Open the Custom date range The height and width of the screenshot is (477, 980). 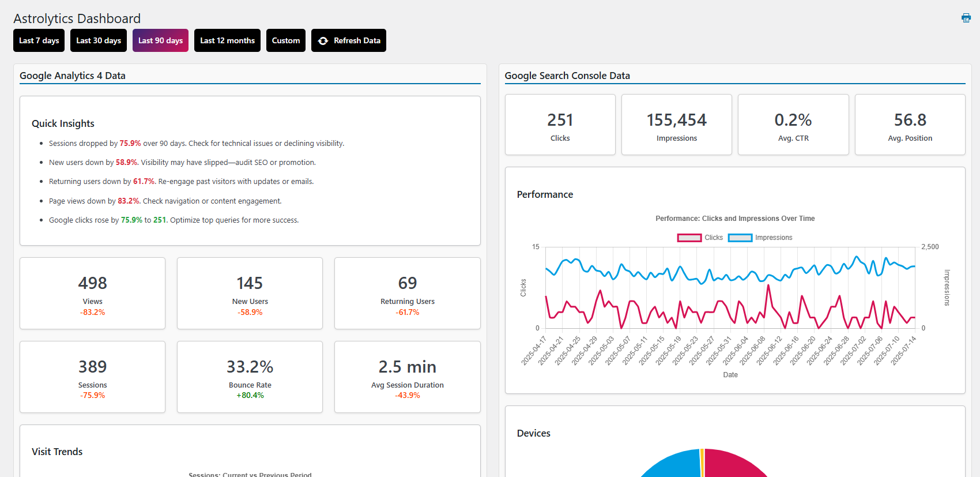click(286, 40)
